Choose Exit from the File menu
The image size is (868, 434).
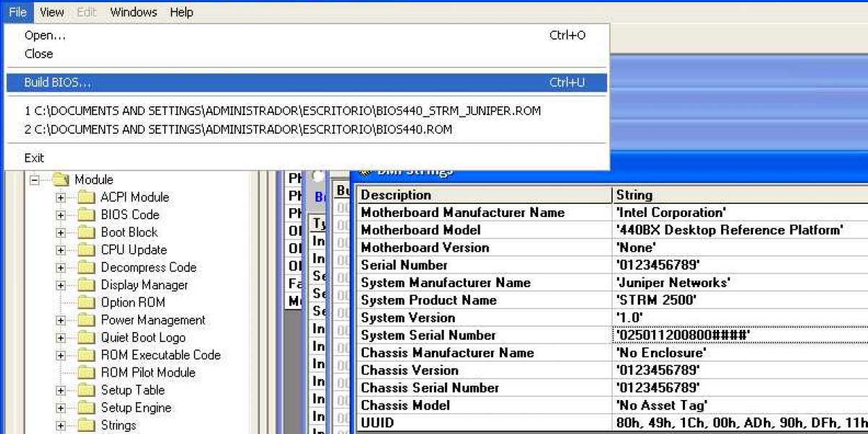coord(306,158)
